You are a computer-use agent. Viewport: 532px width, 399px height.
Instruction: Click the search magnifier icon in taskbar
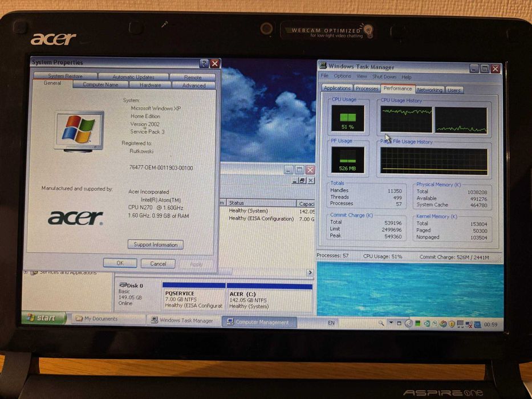pyautogui.click(x=381, y=323)
